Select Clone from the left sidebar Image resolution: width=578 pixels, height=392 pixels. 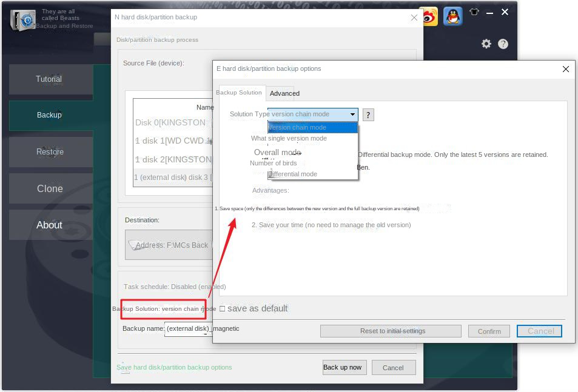pyautogui.click(x=50, y=188)
